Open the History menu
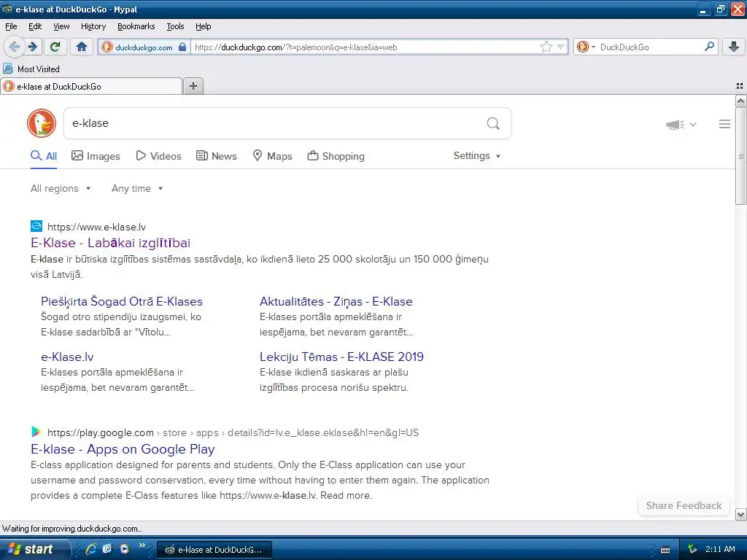The image size is (747, 560). [x=93, y=26]
